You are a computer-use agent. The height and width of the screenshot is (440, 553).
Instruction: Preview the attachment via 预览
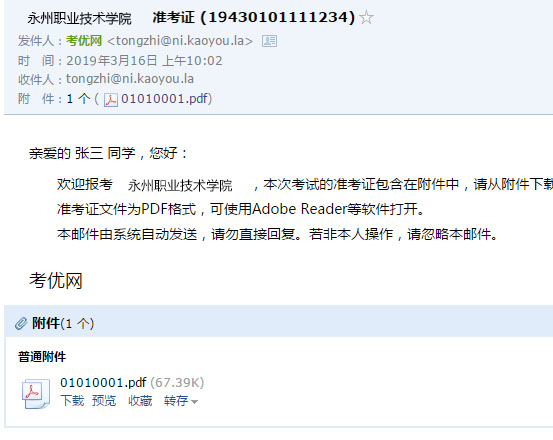tap(104, 401)
